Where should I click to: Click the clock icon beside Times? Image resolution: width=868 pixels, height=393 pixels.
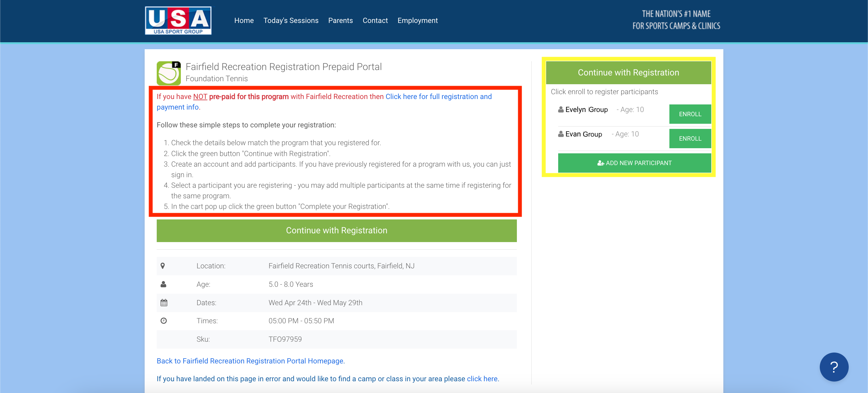pos(164,321)
